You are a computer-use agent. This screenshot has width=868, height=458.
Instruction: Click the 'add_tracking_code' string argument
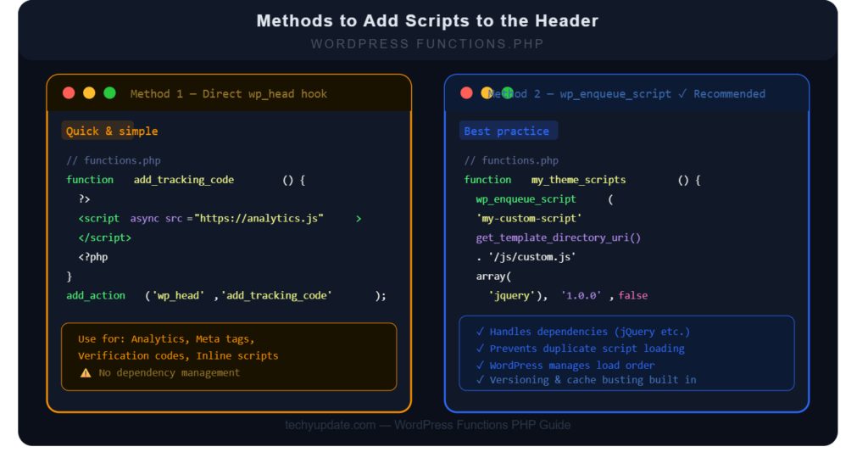tap(276, 296)
